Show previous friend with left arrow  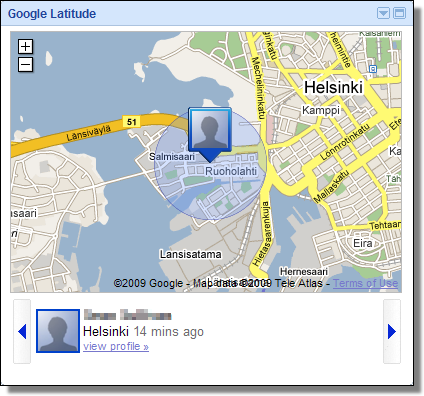tap(22, 332)
